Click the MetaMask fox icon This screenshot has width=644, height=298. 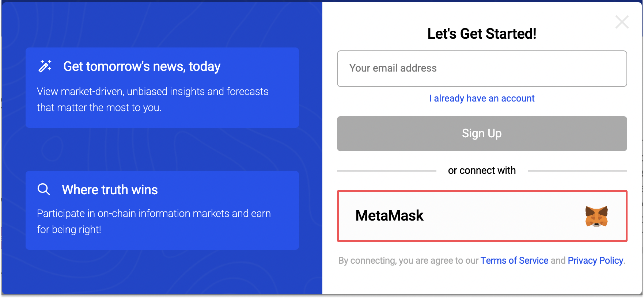[596, 216]
